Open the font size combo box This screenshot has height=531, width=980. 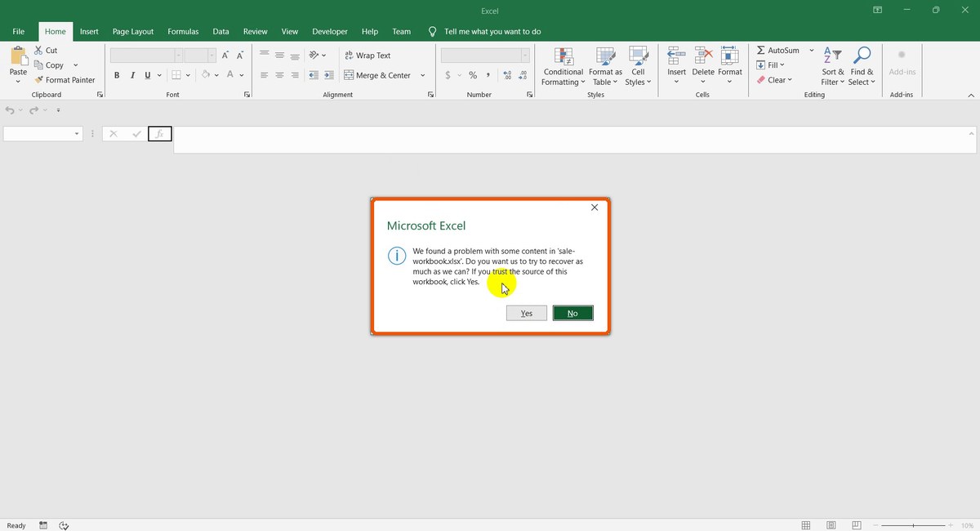coord(200,56)
